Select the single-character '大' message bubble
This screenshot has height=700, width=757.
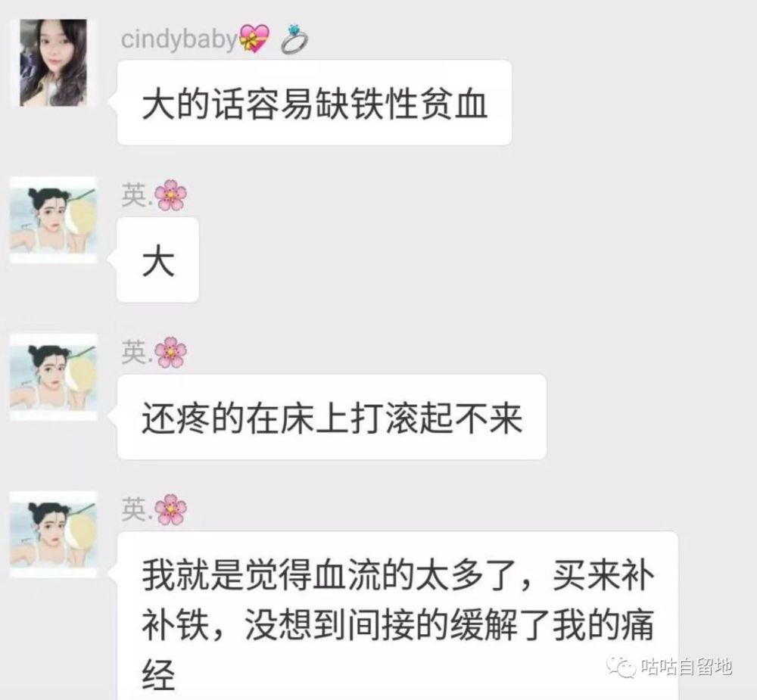click(x=158, y=260)
